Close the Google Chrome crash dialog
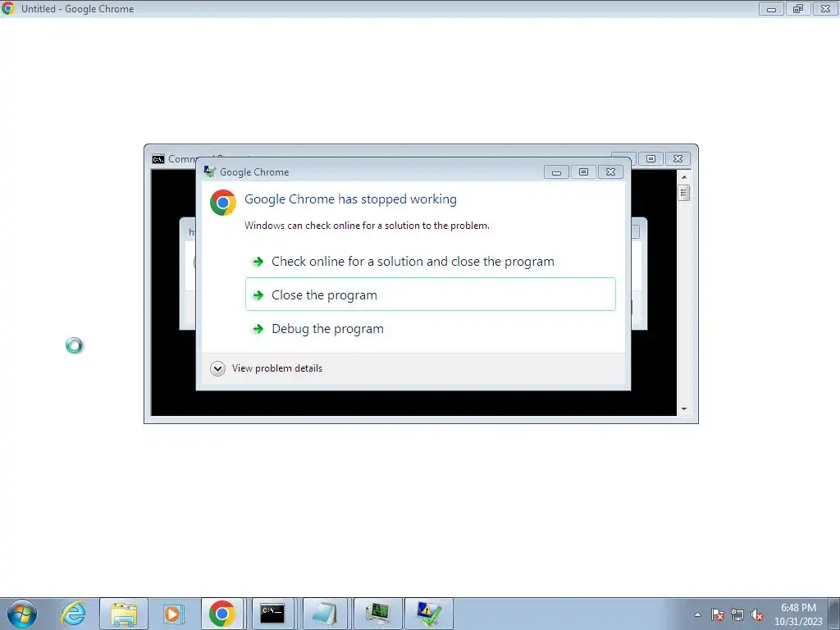 tap(610, 172)
